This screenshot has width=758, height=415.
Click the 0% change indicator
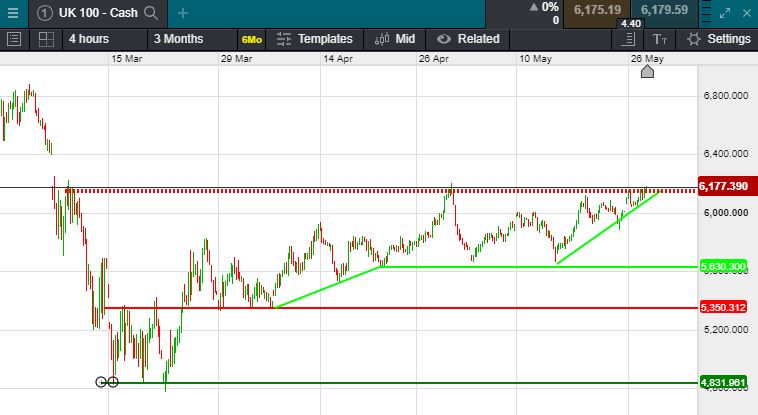click(x=545, y=7)
